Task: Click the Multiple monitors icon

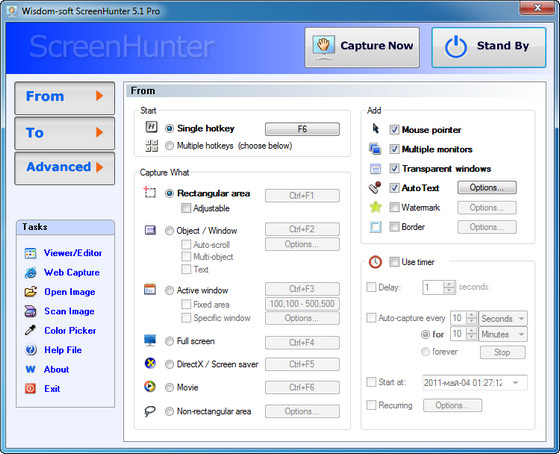Action: 375,149
